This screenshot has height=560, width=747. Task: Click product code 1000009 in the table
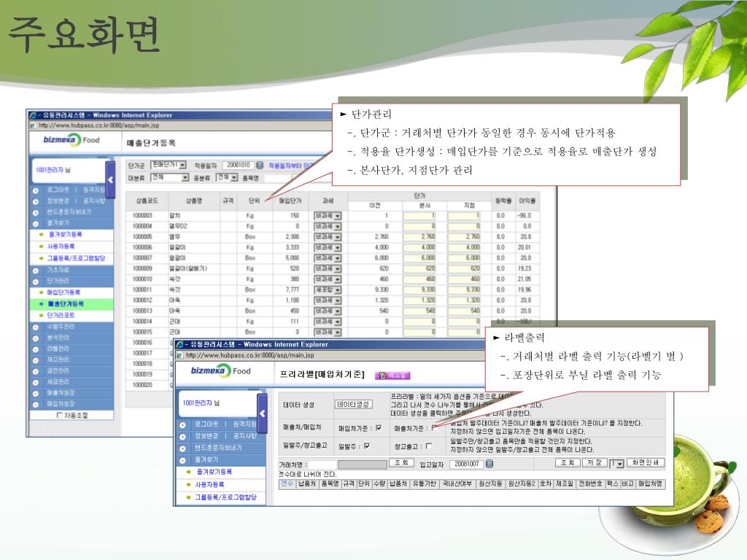(x=142, y=268)
